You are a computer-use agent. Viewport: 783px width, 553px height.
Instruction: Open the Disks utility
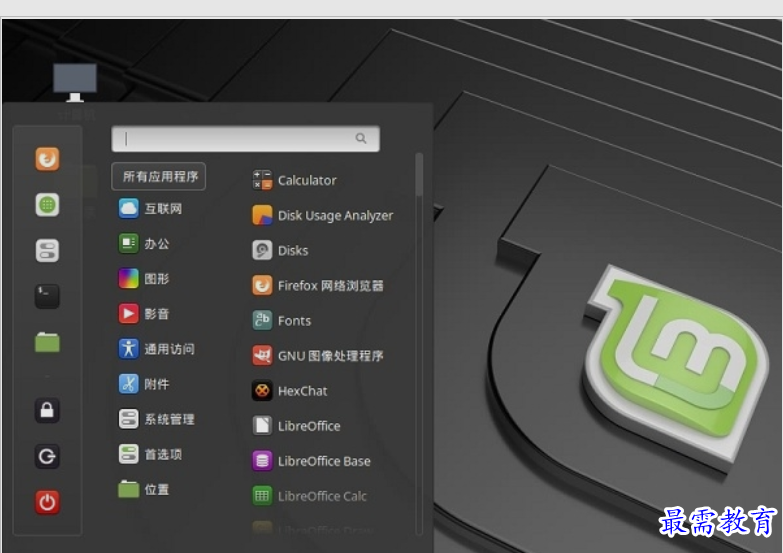point(280,250)
